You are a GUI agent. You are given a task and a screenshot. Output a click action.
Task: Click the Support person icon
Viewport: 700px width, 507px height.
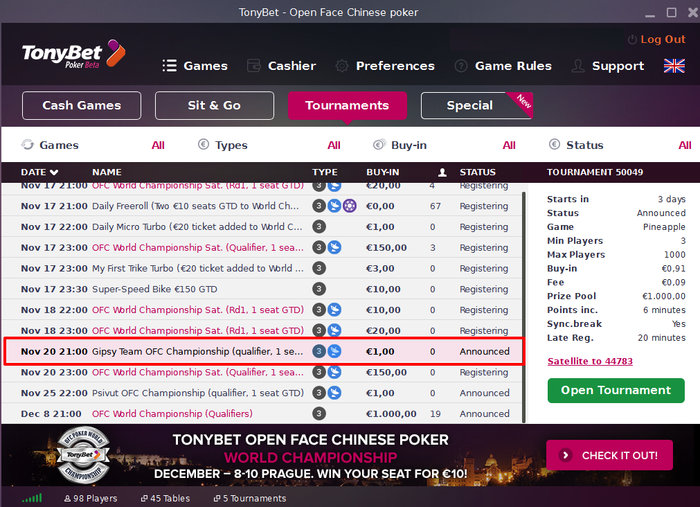tap(578, 66)
